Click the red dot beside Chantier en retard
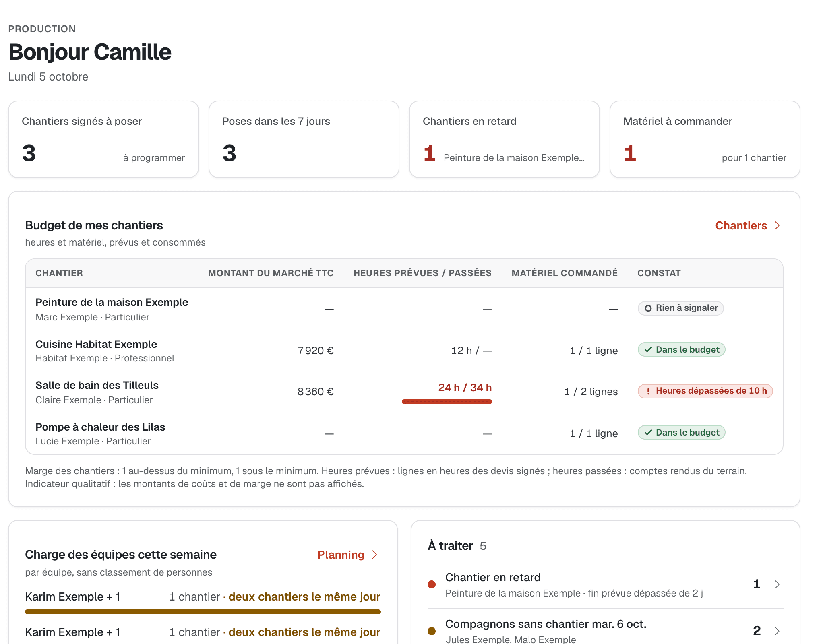823x644 pixels. pos(432,584)
